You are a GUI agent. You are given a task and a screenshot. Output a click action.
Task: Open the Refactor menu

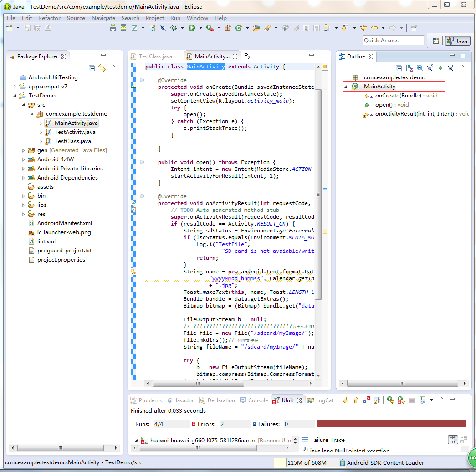point(49,18)
